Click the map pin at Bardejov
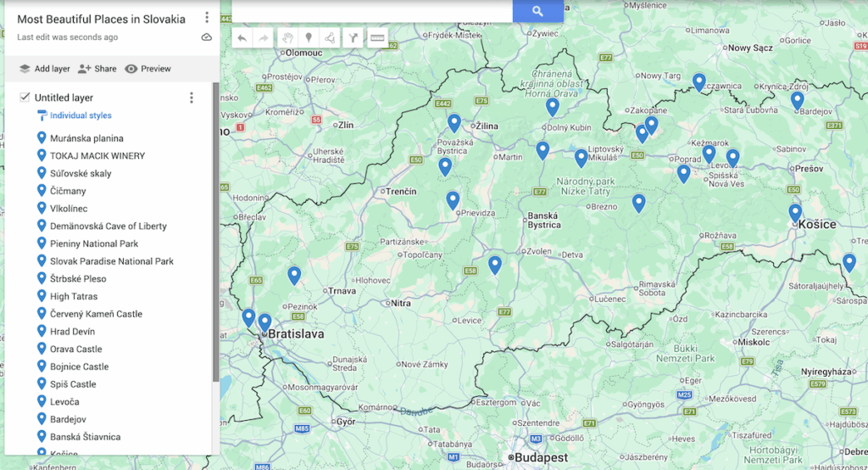868x470 pixels. point(797,101)
